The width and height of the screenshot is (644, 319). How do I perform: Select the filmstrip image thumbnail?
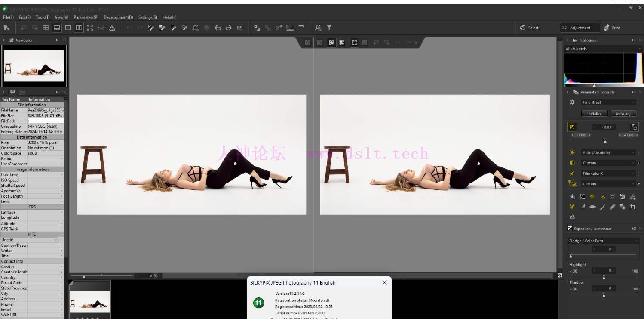point(89,301)
